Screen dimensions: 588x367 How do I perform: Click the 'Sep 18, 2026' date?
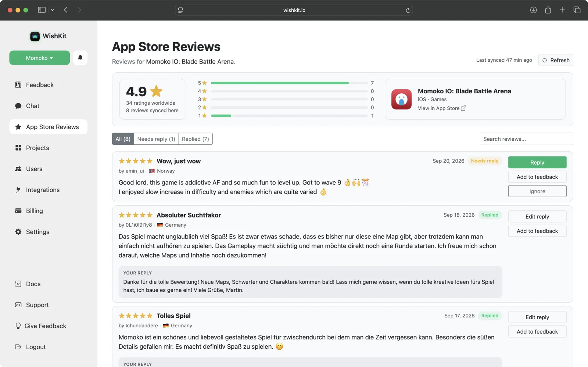459,215
